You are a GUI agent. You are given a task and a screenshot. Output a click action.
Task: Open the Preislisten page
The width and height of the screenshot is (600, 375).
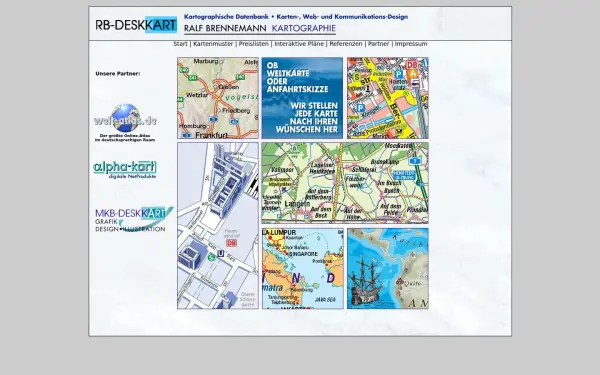pyautogui.click(x=254, y=44)
